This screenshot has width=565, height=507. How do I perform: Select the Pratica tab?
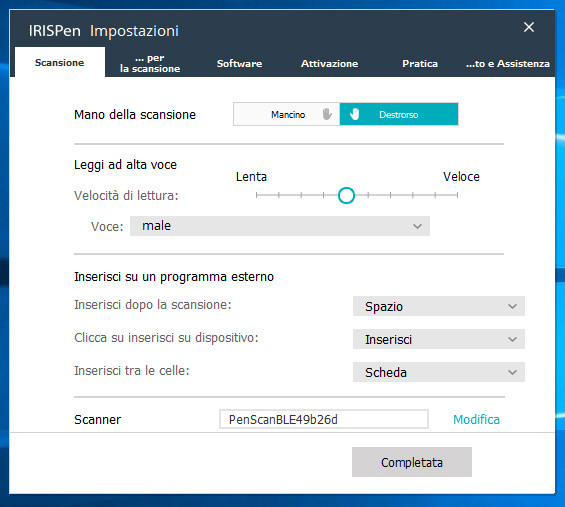(x=420, y=63)
